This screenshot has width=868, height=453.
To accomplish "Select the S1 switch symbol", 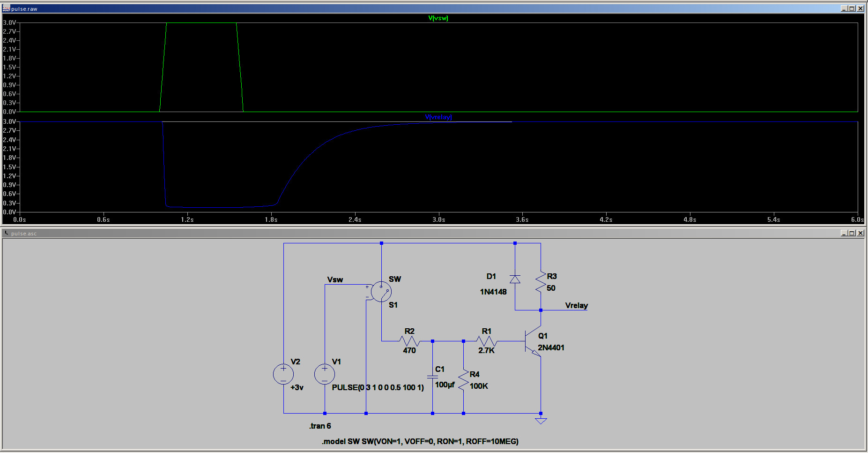I will tap(381, 292).
